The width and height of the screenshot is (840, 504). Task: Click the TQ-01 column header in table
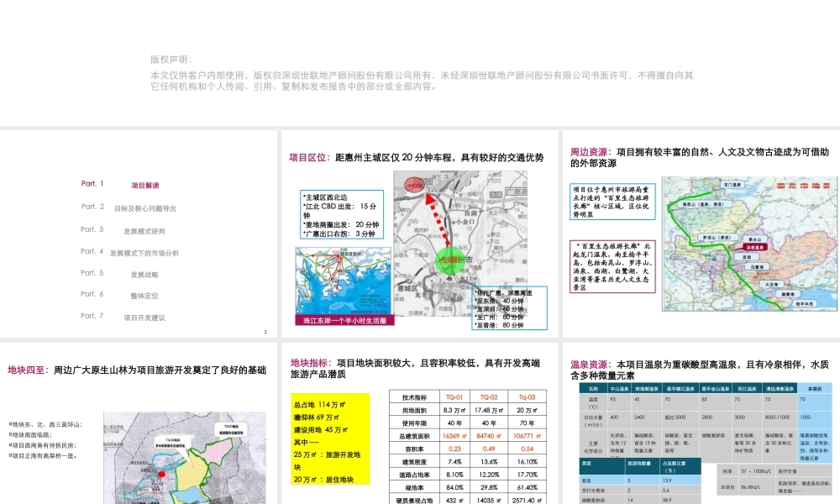pyautogui.click(x=454, y=397)
